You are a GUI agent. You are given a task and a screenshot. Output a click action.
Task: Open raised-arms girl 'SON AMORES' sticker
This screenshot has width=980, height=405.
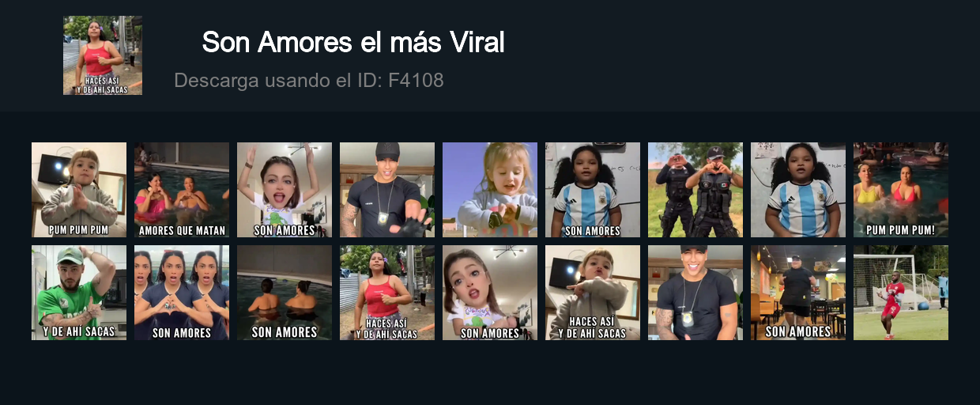coord(285,190)
